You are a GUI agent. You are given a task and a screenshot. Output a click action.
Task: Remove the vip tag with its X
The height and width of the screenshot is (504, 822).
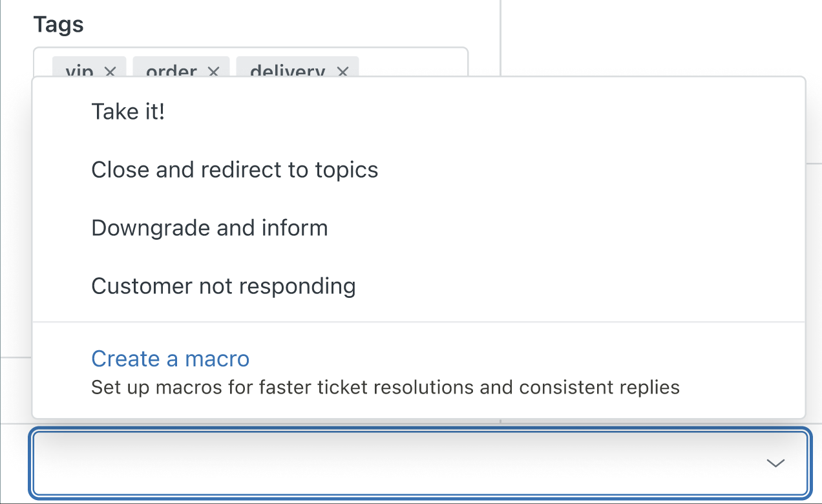[x=110, y=71]
